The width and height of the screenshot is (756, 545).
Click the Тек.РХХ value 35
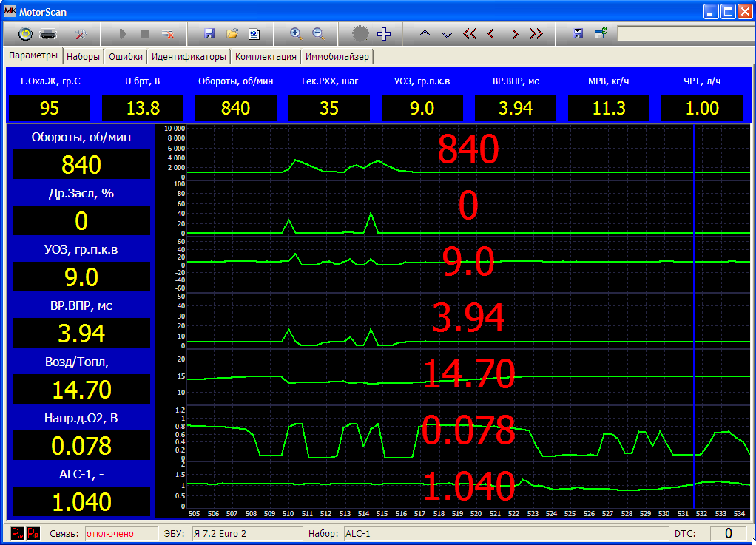(x=329, y=108)
